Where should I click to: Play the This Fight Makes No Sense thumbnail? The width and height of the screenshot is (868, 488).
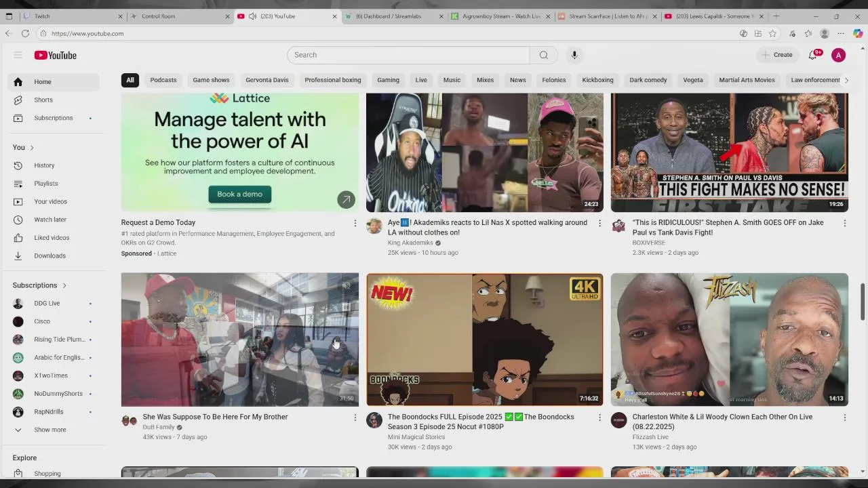pyautogui.click(x=730, y=152)
